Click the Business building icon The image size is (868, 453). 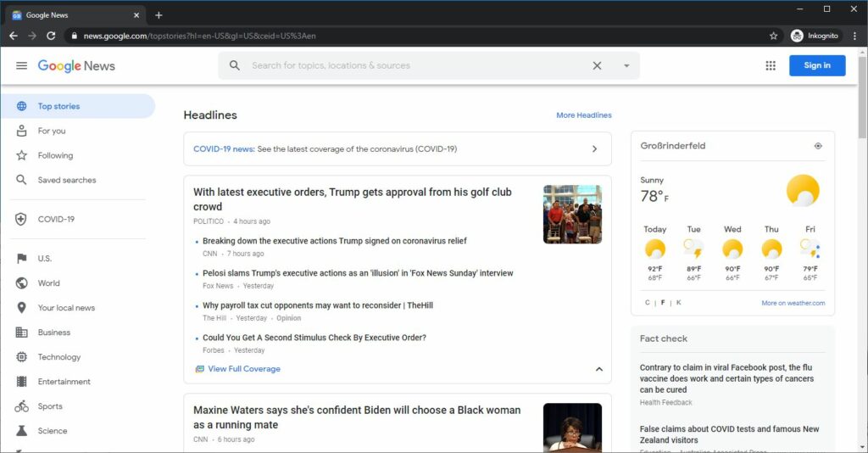(x=21, y=333)
